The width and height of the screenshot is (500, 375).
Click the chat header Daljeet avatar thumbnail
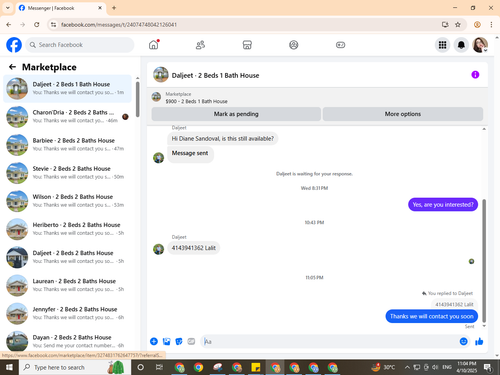click(x=161, y=75)
